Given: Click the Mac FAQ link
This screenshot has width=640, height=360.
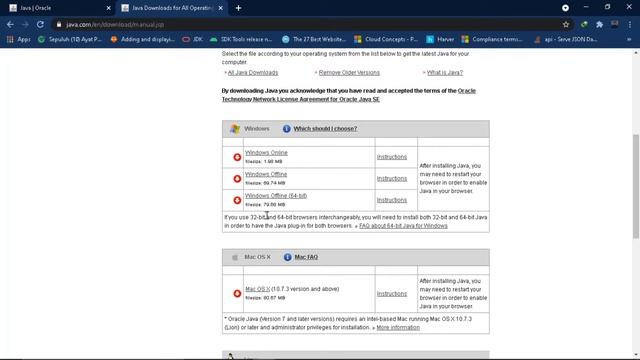Looking at the screenshot, I should coord(306,257).
